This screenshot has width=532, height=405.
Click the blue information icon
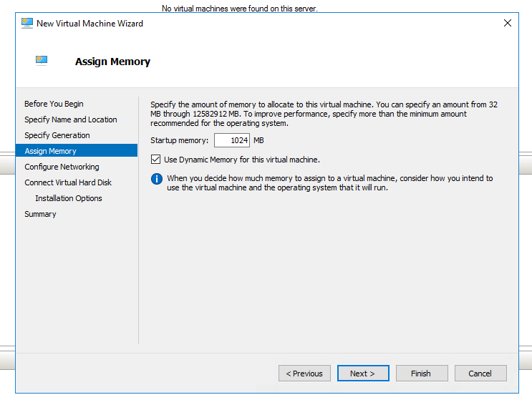click(157, 179)
